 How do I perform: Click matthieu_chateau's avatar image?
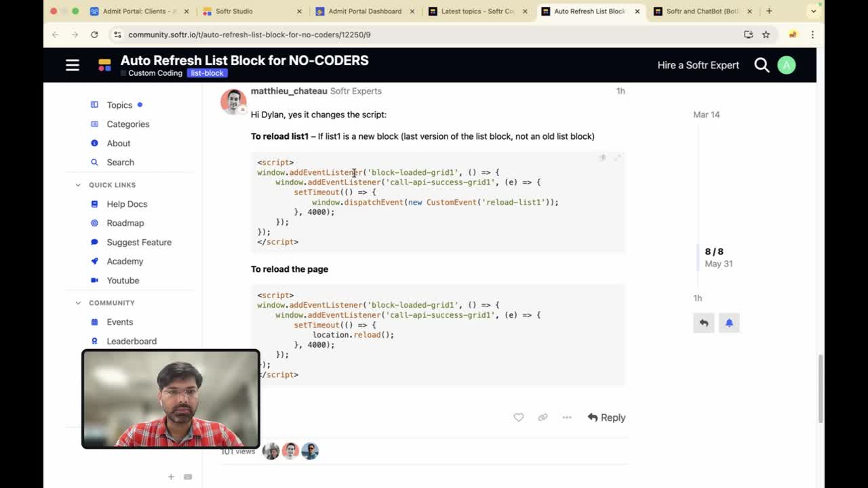click(x=233, y=102)
